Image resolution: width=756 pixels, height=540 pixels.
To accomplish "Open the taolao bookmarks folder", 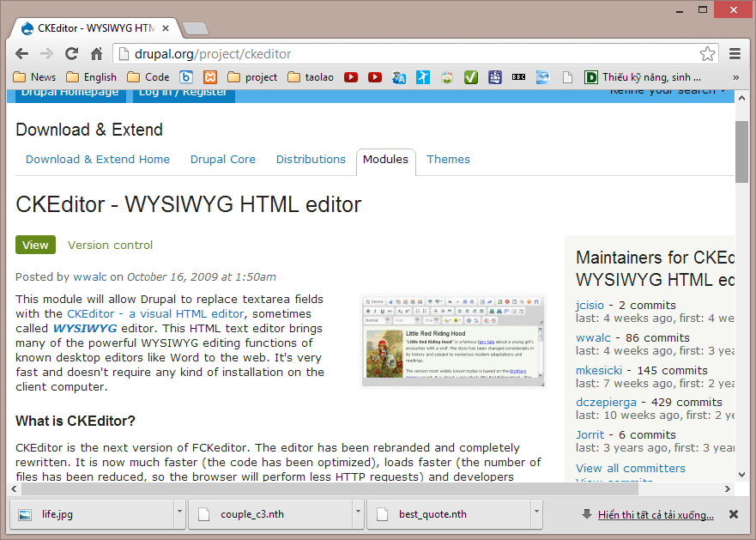I will tap(311, 77).
